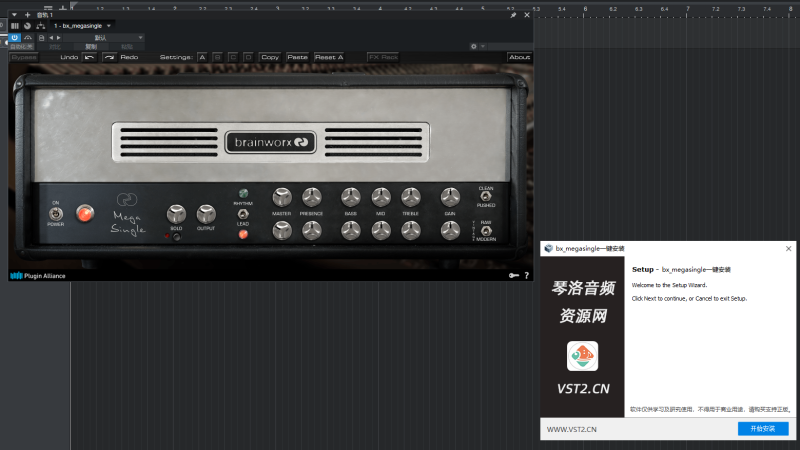Image resolution: width=800 pixels, height=450 pixels.
Task: Open the question mark help icon
Action: (526, 275)
